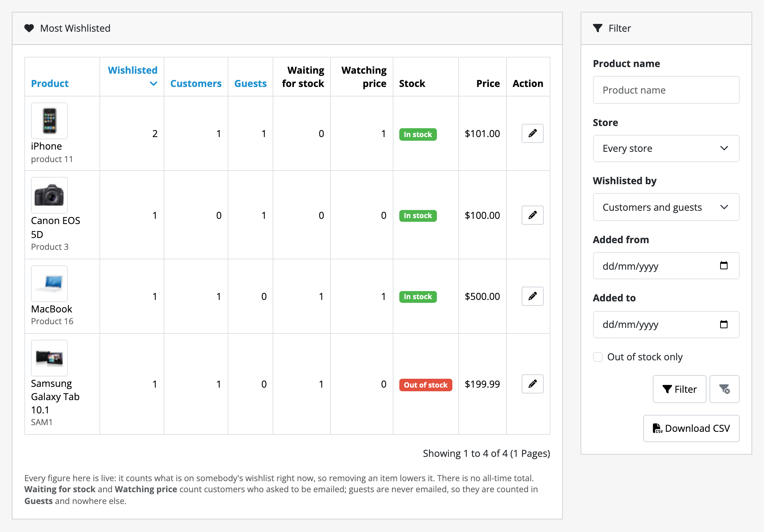Open calendar picker in Added to field
The image size is (764, 532).
pyautogui.click(x=723, y=324)
